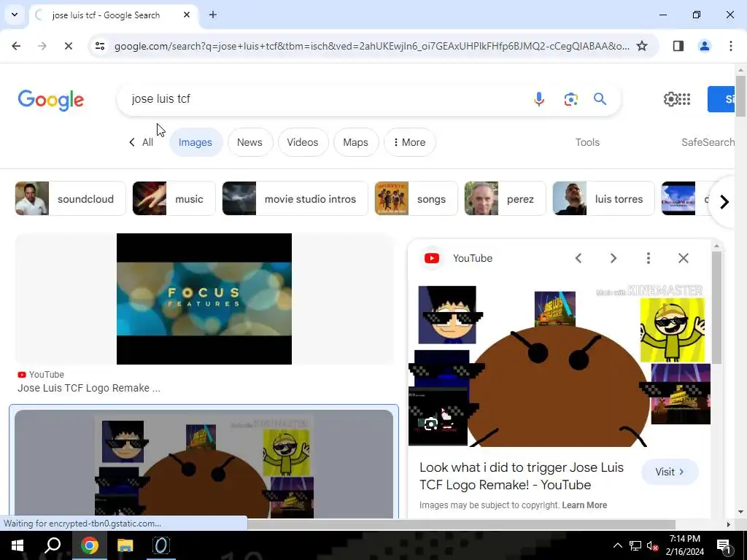
Task: Click the horizontal scrollbar at page bottom
Action: point(460,524)
